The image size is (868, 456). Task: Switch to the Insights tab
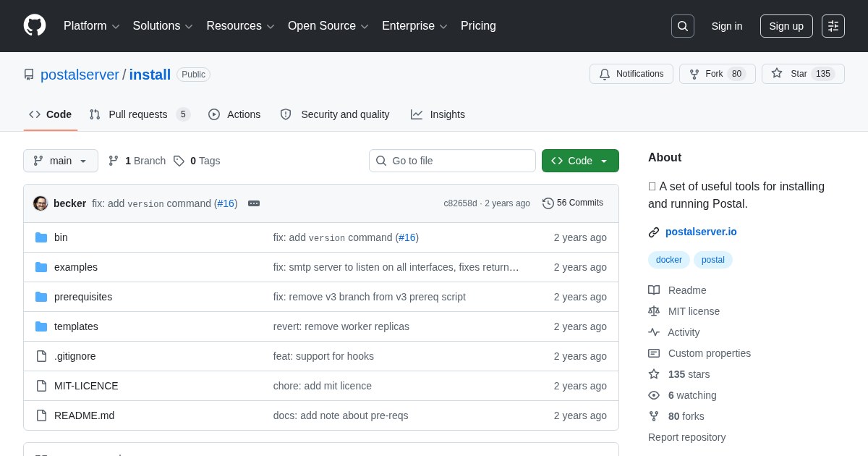click(x=438, y=114)
